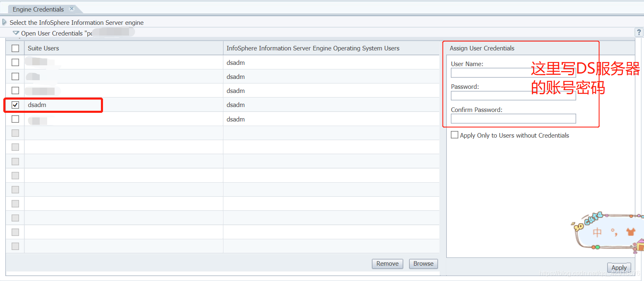Close the Engine Credentials tab

(72, 9)
